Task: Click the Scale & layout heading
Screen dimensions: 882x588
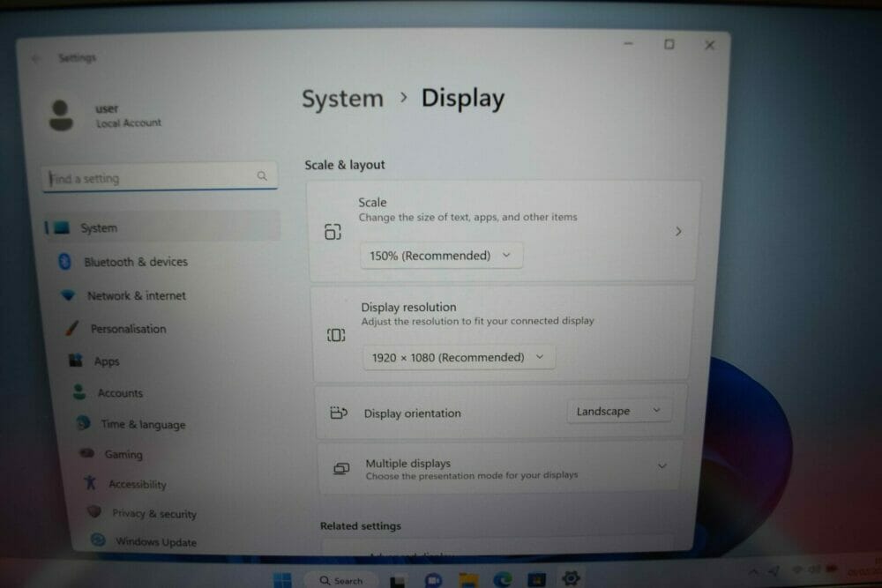Action: pos(345,165)
